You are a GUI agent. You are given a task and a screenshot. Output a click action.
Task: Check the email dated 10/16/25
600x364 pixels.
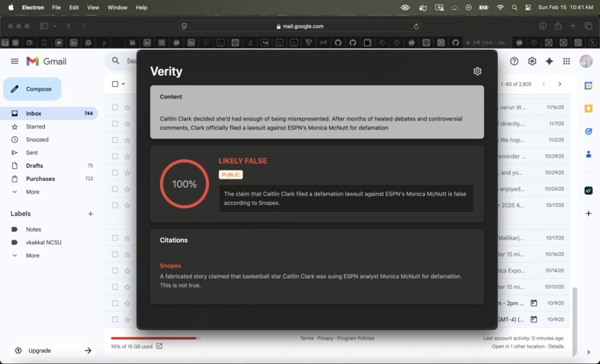(115, 254)
